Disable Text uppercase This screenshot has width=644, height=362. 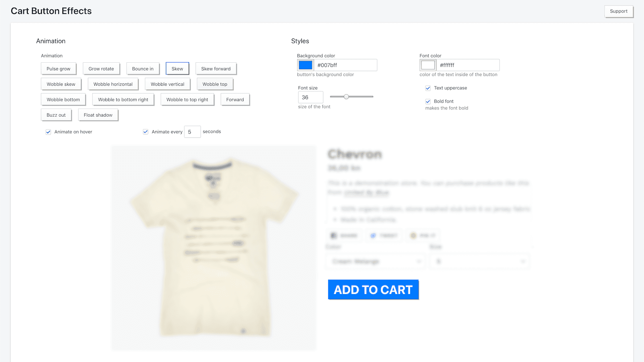coord(428,88)
